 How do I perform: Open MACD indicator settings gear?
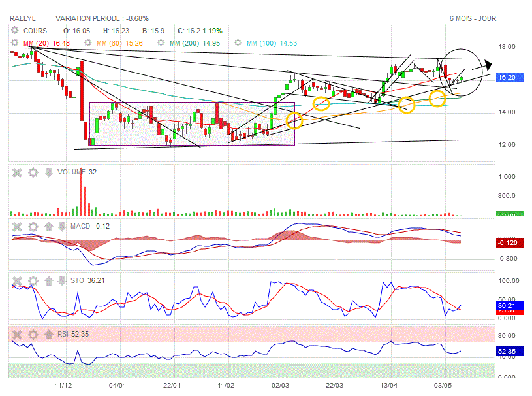pos(33,227)
